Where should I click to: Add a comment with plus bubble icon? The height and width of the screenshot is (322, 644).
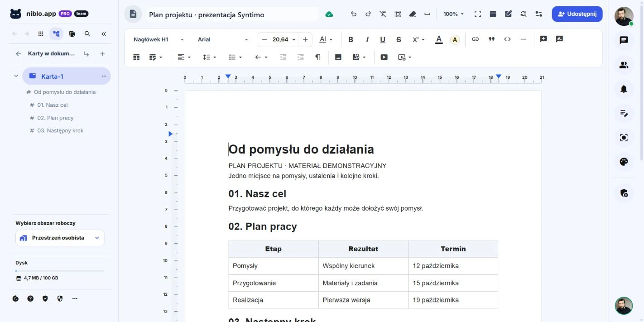point(543,39)
